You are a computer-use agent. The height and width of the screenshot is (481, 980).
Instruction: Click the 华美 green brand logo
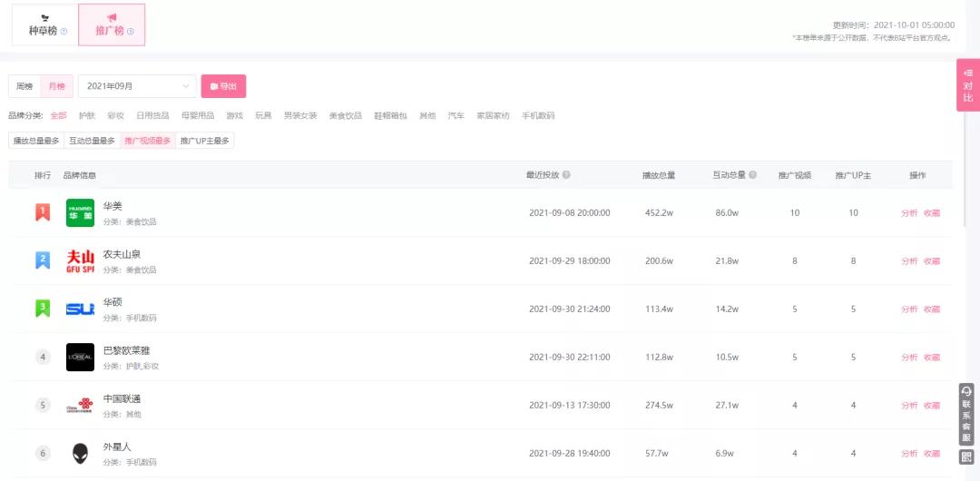coord(80,212)
